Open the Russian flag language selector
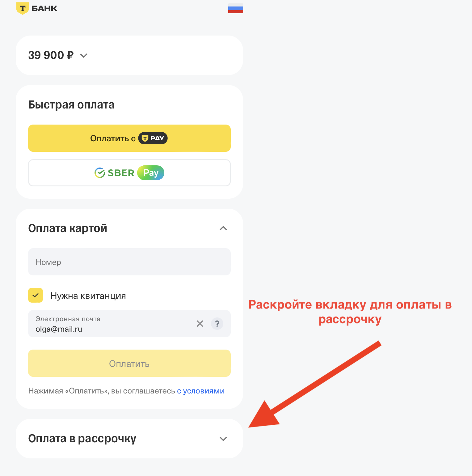The image size is (472, 476). pyautogui.click(x=236, y=8)
